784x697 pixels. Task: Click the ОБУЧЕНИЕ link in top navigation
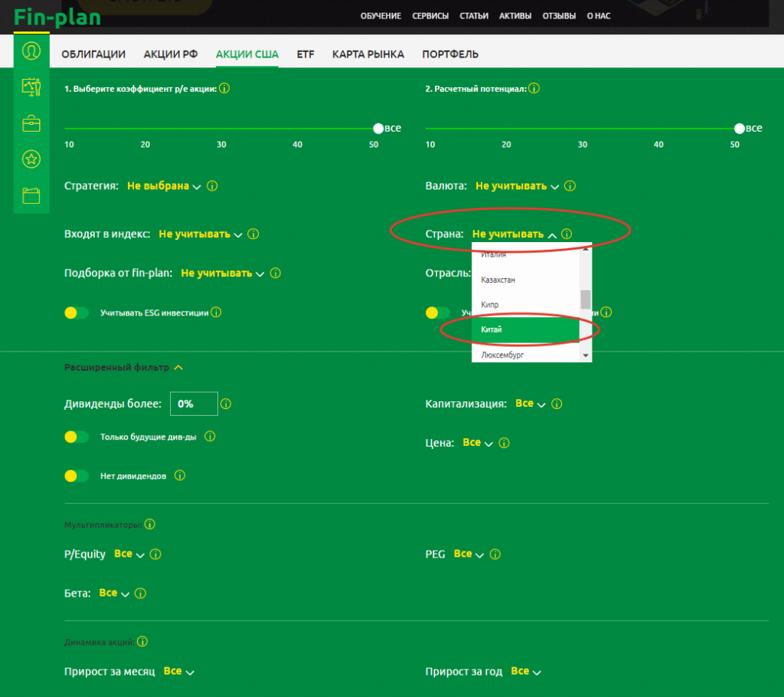pyautogui.click(x=381, y=15)
